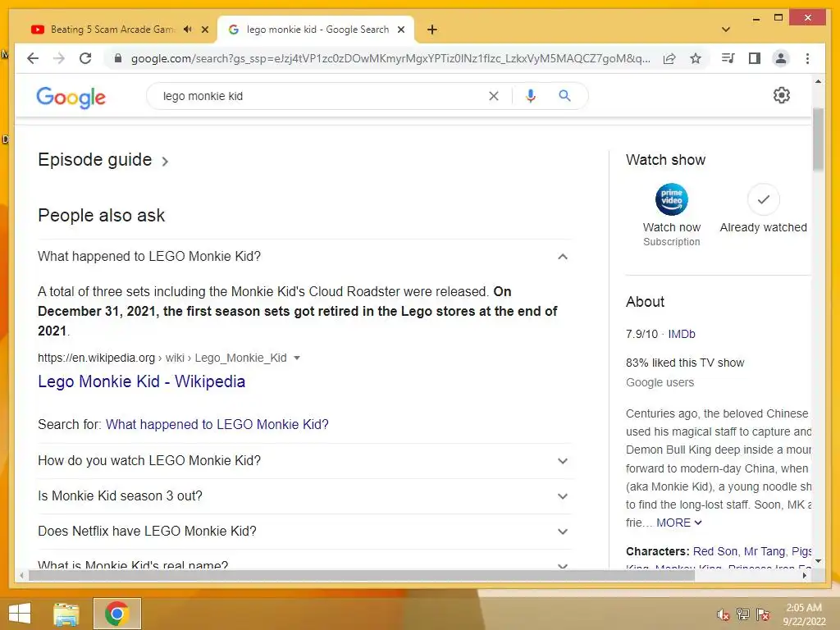This screenshot has width=840, height=630.
Task: Open the Lego Monkie Kid - Wikipedia link
Action: (x=141, y=381)
